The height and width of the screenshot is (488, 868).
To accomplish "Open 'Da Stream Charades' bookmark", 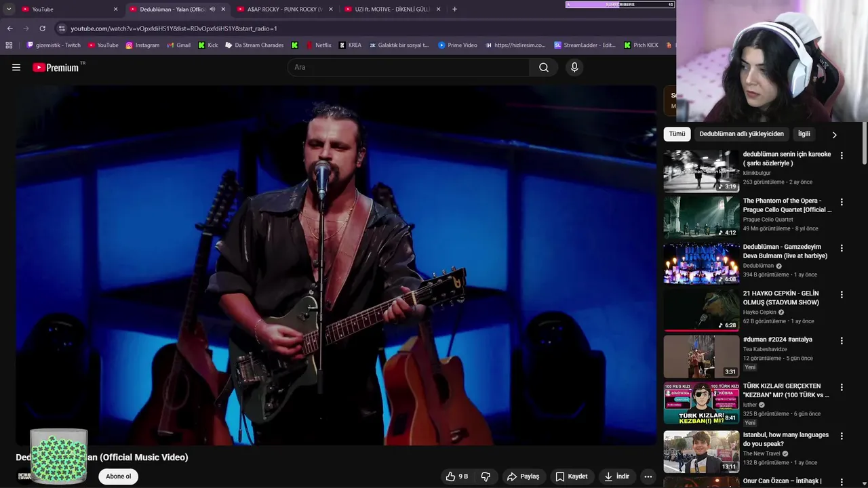I will point(254,45).
